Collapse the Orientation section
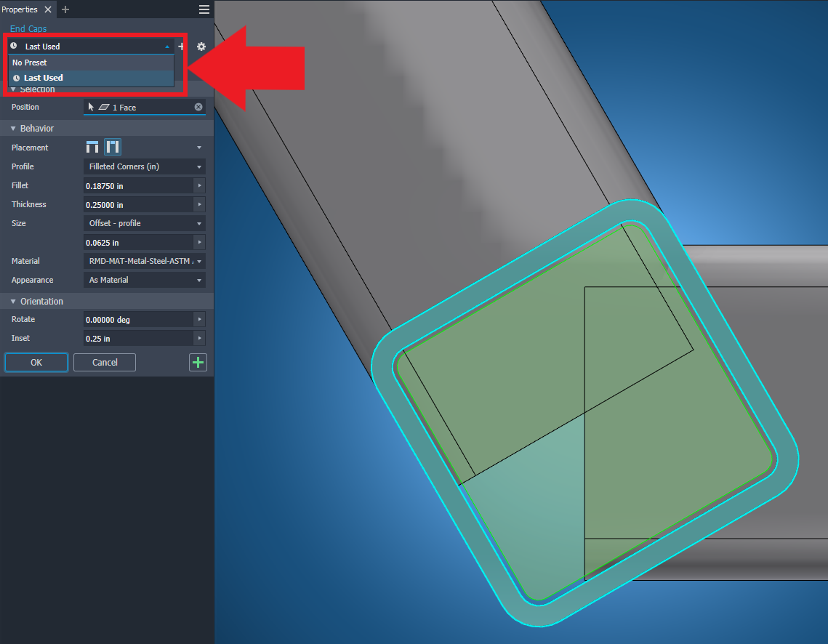Viewport: 828px width, 644px height. click(12, 301)
